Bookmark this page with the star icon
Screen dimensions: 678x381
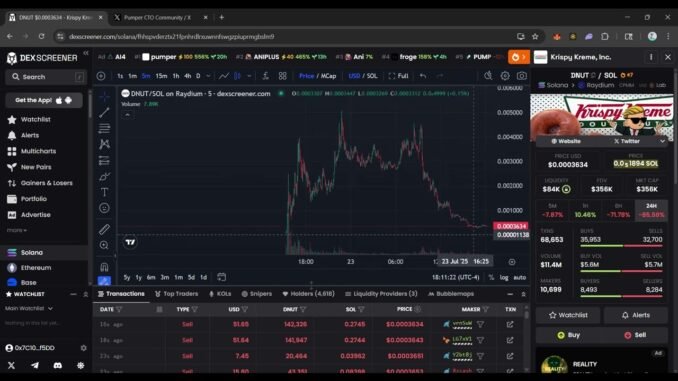pos(535,37)
